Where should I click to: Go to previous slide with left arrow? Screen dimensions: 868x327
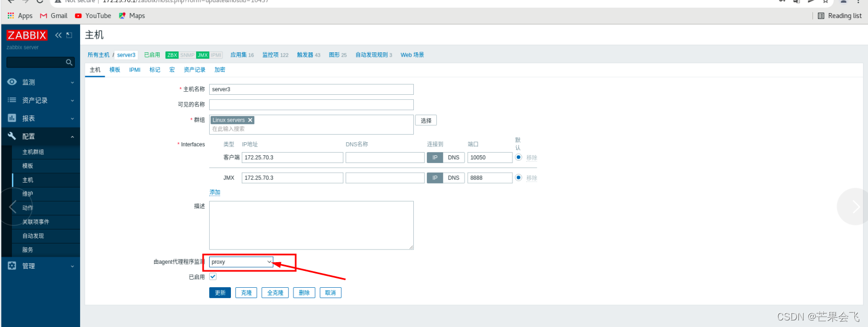click(x=13, y=207)
